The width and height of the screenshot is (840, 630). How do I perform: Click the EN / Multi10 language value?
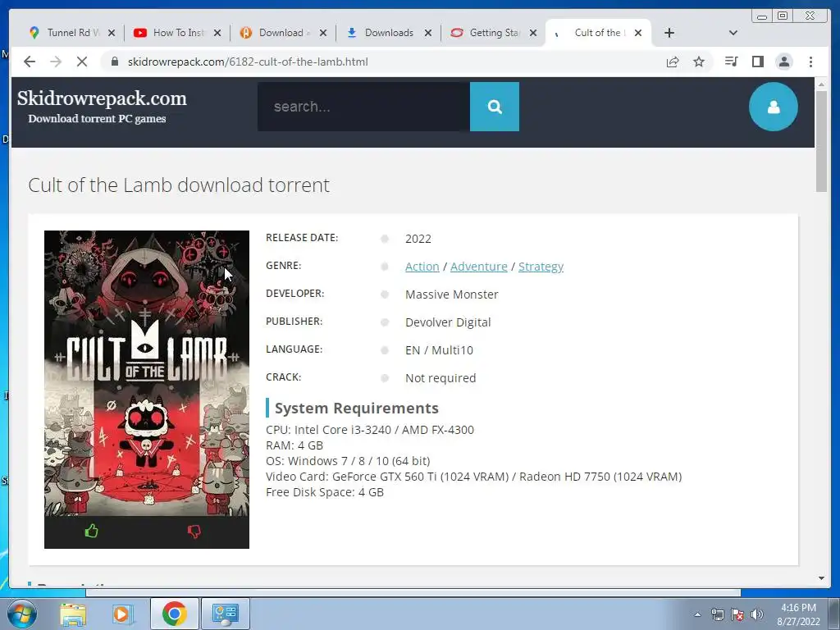[440, 349]
